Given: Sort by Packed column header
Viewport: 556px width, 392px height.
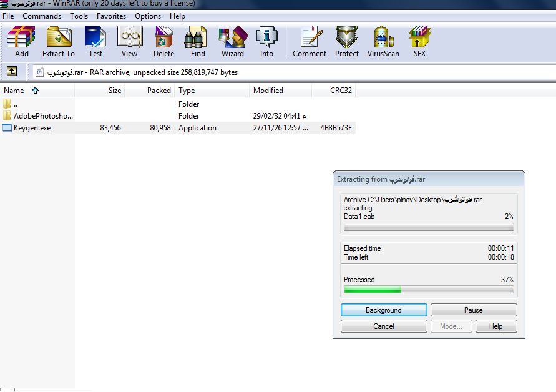Looking at the screenshot, I should click(x=150, y=91).
